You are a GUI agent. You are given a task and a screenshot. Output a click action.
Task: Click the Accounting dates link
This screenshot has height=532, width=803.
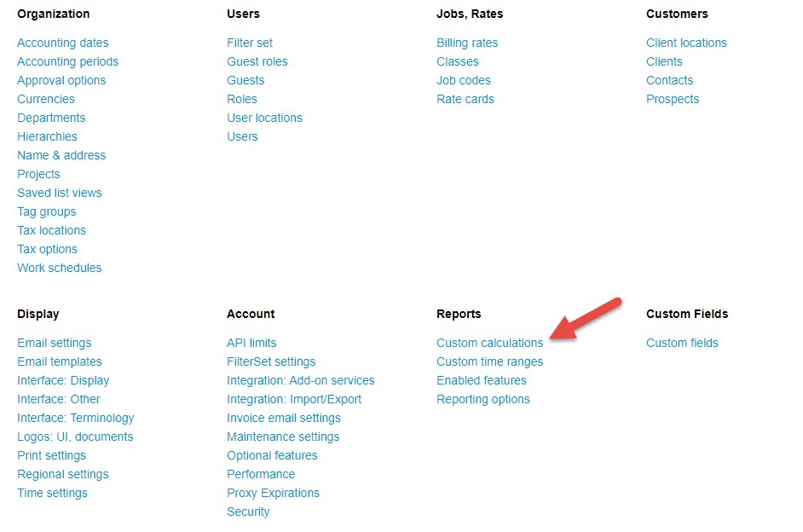coord(62,43)
